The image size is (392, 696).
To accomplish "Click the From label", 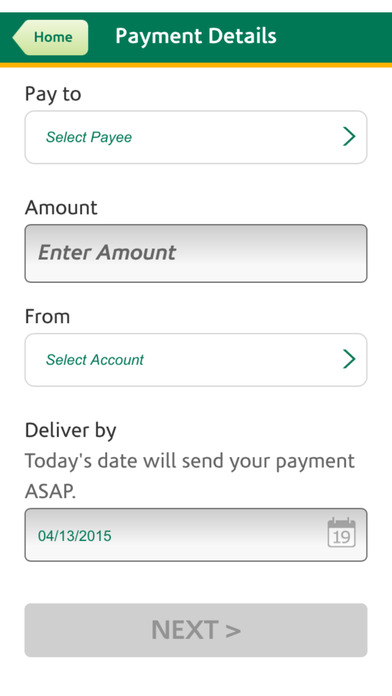I will 47,316.
